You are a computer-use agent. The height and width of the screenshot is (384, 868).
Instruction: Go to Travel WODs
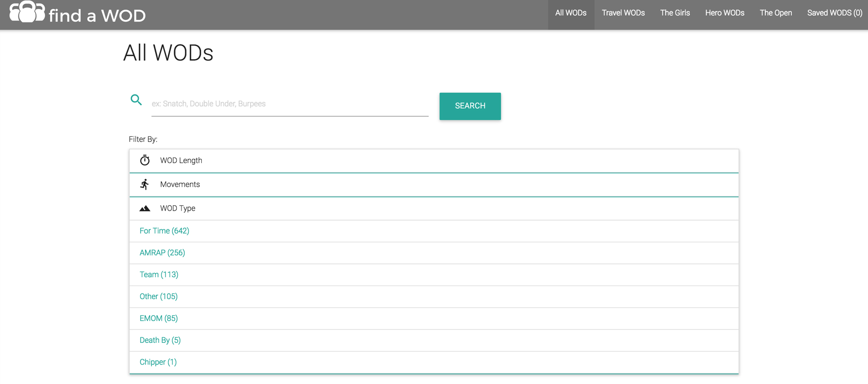point(623,13)
